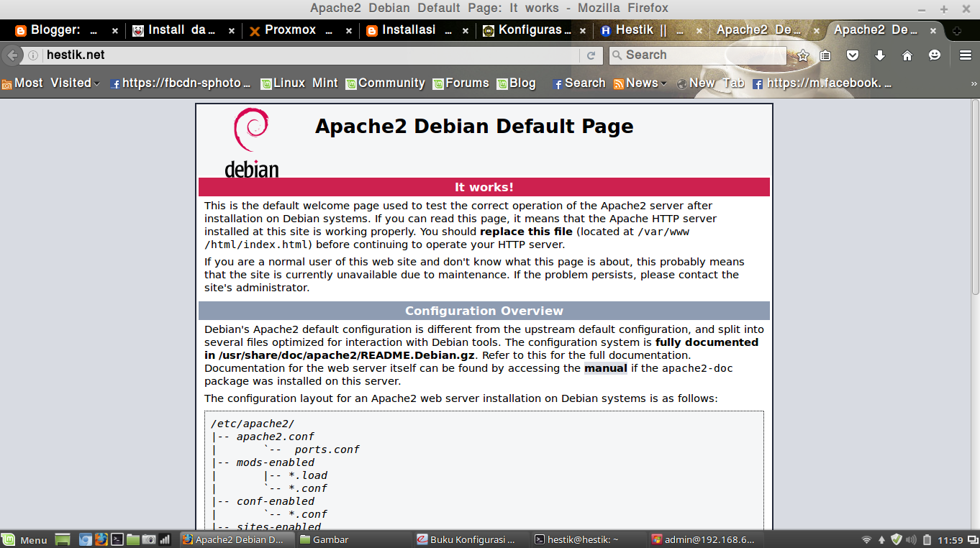Image resolution: width=980 pixels, height=548 pixels.
Task: Switch to the Apache2 Debian D... taskbar window
Action: click(235, 539)
